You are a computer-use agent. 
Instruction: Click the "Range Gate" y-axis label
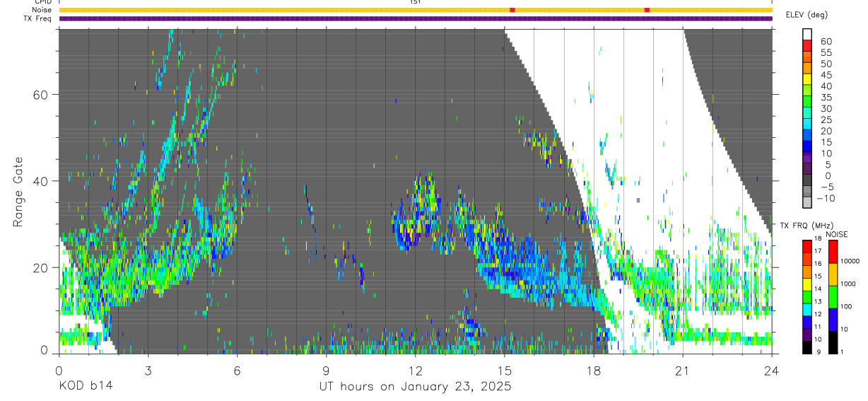pos(18,191)
